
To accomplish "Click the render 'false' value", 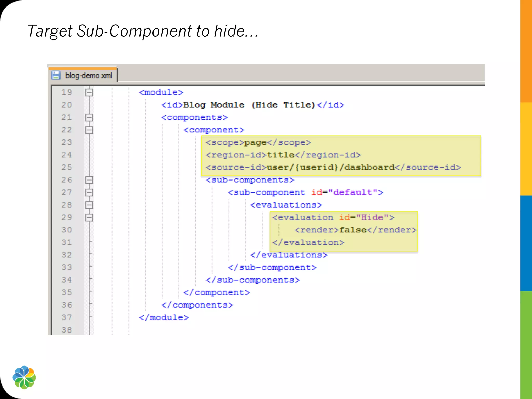I will click(x=353, y=230).
